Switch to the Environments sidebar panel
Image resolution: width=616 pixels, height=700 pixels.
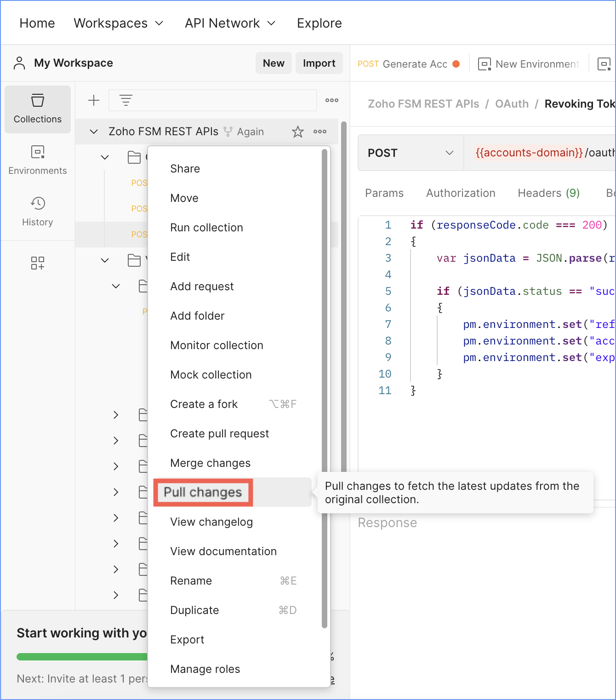click(x=37, y=160)
